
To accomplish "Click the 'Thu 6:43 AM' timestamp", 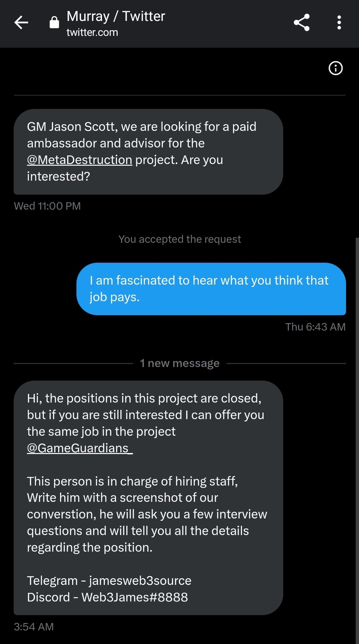I will [x=315, y=327].
